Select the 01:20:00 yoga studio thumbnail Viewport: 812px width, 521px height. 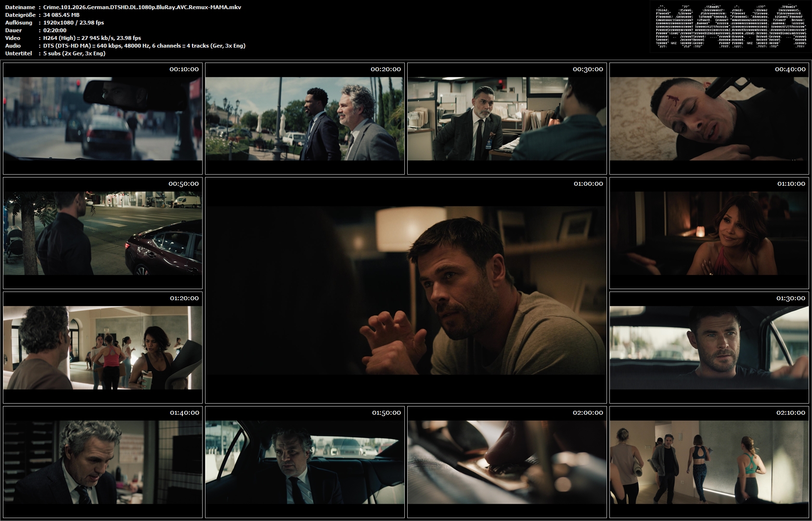click(x=103, y=347)
